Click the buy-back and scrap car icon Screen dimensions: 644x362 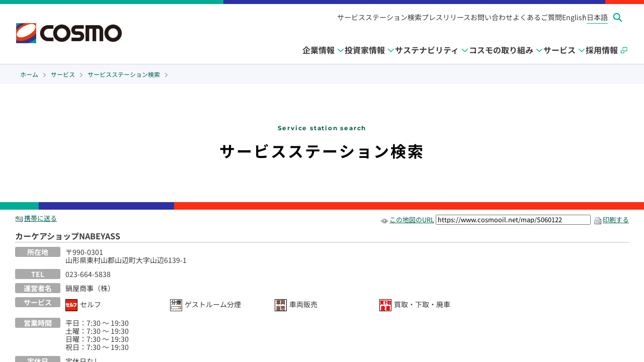pyautogui.click(x=385, y=305)
